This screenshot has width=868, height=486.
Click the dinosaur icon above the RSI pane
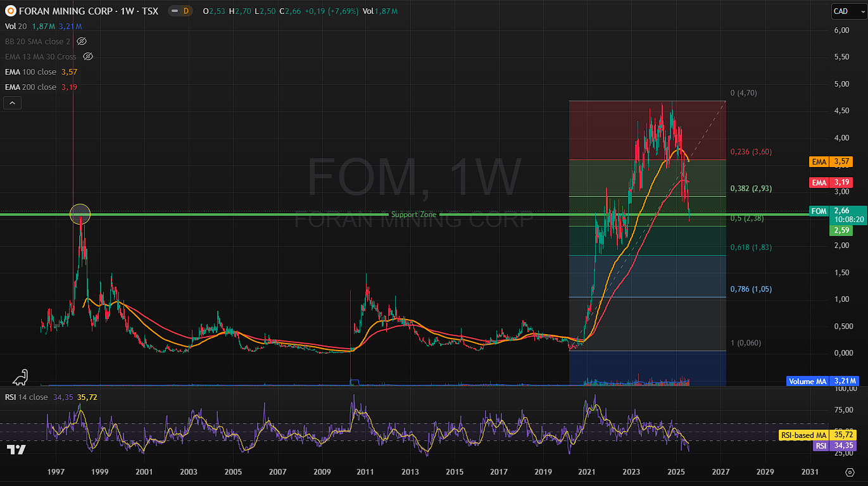20,376
